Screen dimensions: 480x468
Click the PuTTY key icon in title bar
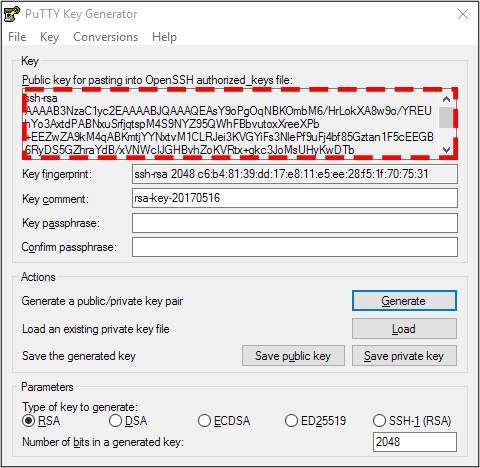(x=12, y=14)
